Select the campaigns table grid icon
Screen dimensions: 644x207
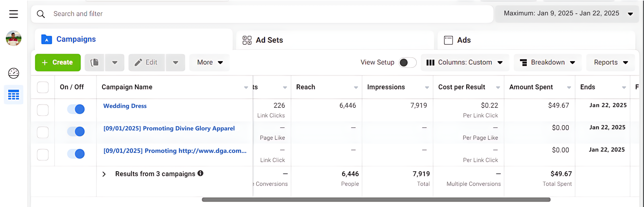(13, 95)
